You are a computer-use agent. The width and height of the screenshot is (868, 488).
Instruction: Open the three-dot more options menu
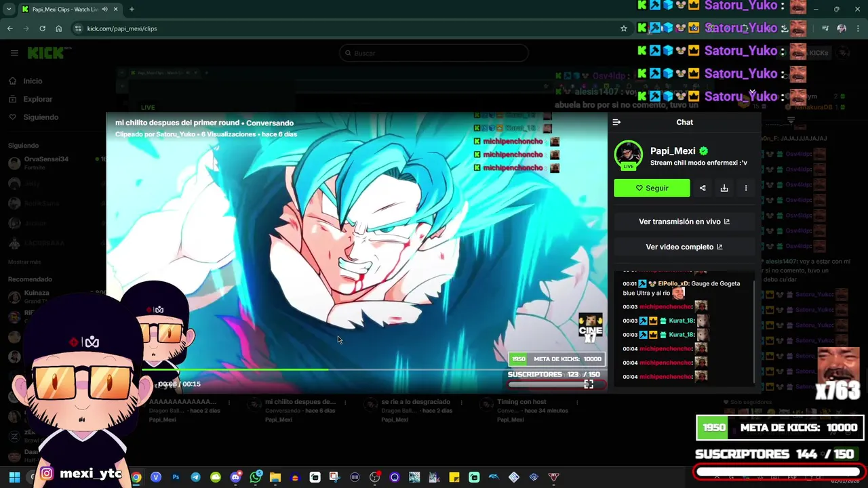click(746, 188)
